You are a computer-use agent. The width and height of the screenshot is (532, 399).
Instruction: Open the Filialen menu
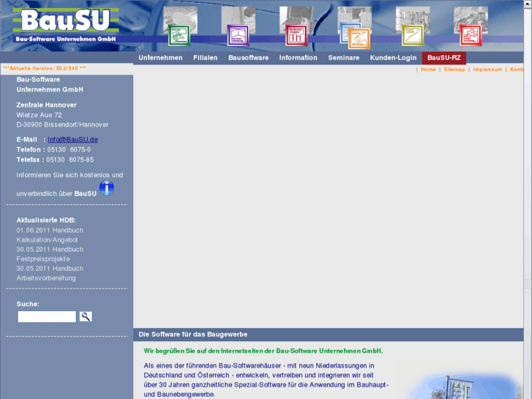click(206, 58)
